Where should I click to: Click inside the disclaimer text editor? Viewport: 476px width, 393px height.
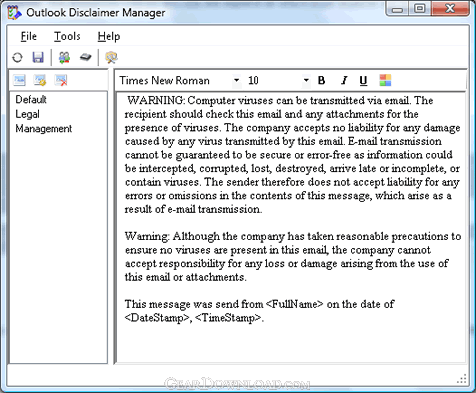coord(291,228)
